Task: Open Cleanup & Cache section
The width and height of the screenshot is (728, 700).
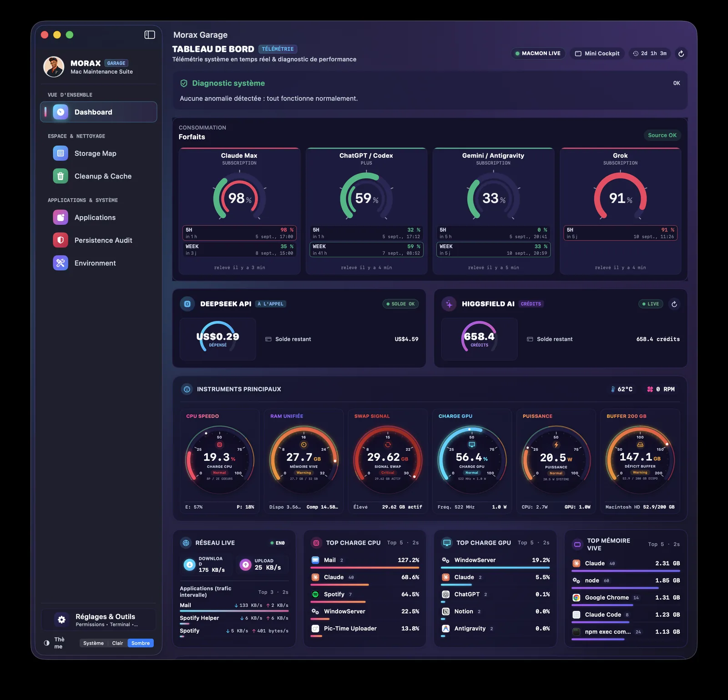Action: tap(99, 176)
